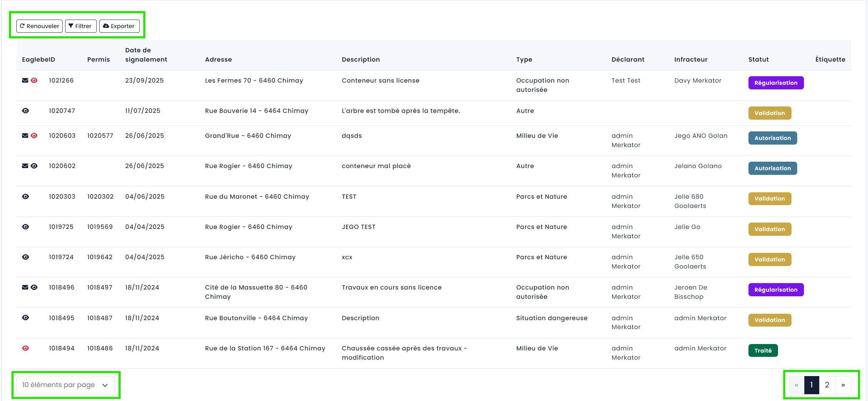
Task: Click envelope icon for record 1018496
Action: [x=25, y=287]
